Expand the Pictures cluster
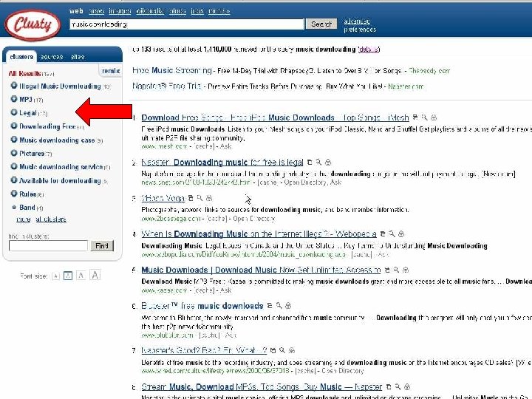 click(x=14, y=153)
